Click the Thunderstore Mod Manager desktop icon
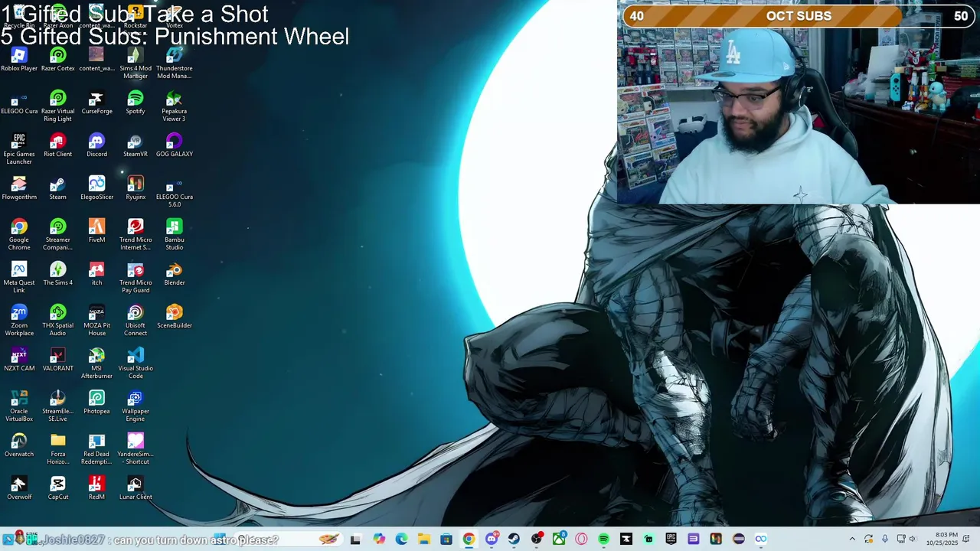Screen dimensions: 980x551 click(175, 64)
